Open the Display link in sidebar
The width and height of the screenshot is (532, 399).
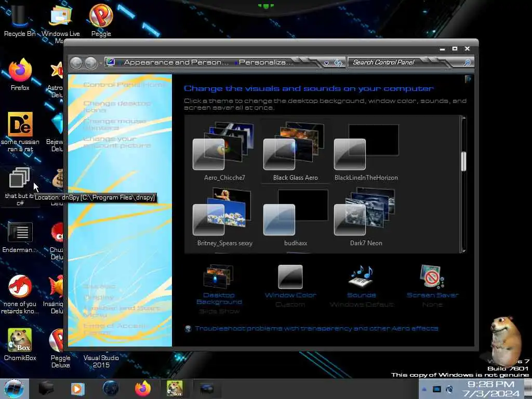98,297
